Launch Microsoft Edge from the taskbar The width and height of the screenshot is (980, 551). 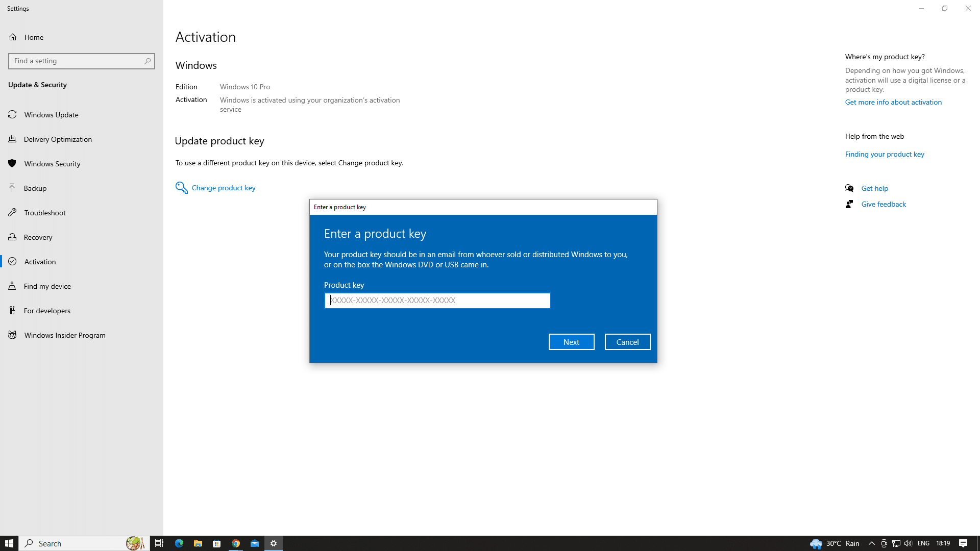[179, 543]
